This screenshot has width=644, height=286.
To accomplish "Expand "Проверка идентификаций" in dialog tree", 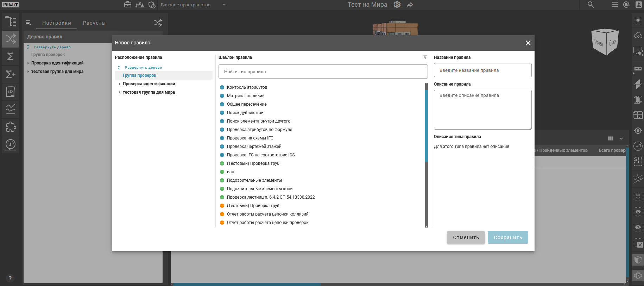I will [x=120, y=84].
